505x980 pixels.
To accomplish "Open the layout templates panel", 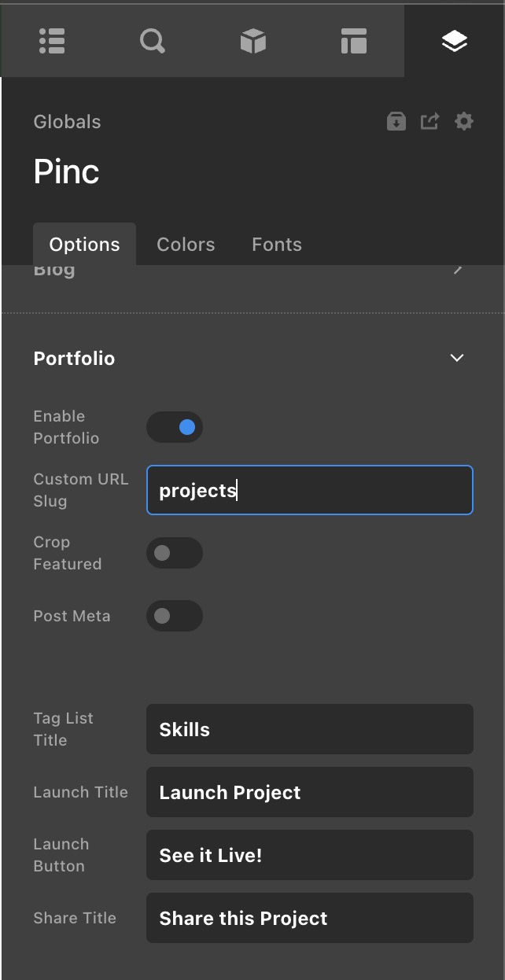I will click(354, 41).
